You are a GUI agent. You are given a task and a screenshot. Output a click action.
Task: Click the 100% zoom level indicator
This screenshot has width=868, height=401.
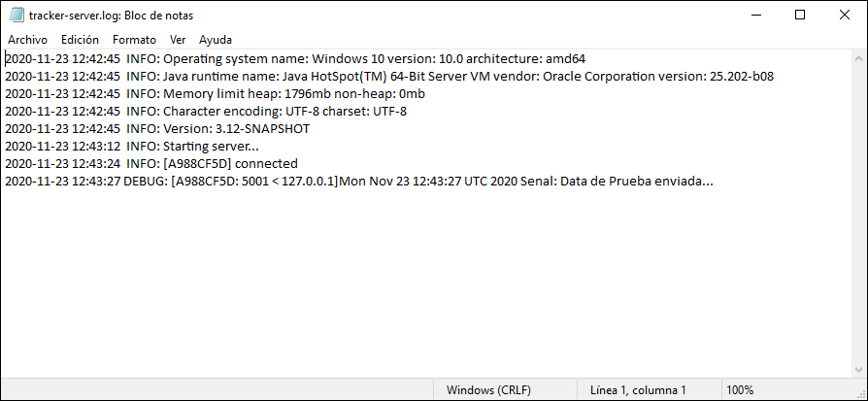click(x=740, y=390)
